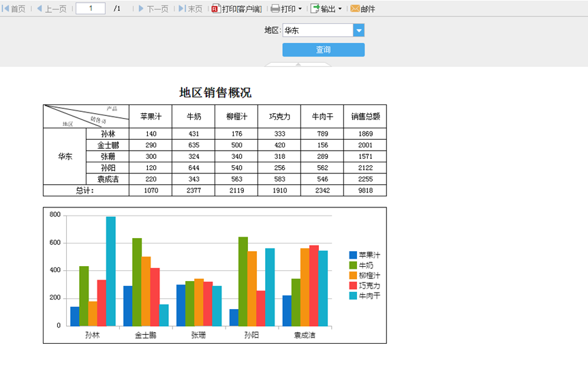Click the 牛肉干 column header
Image resolution: width=588 pixels, height=367 pixels.
322,117
